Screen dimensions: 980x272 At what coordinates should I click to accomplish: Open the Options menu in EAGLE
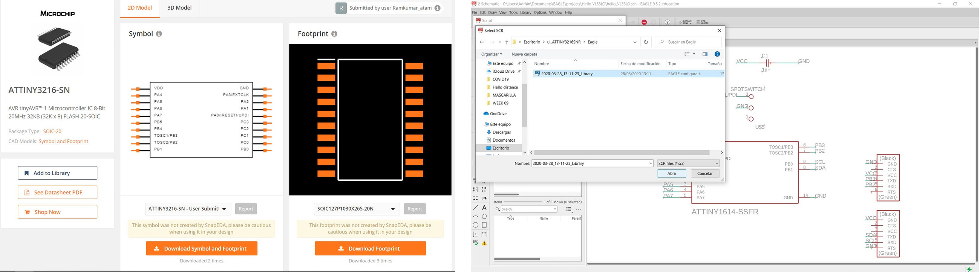point(540,12)
